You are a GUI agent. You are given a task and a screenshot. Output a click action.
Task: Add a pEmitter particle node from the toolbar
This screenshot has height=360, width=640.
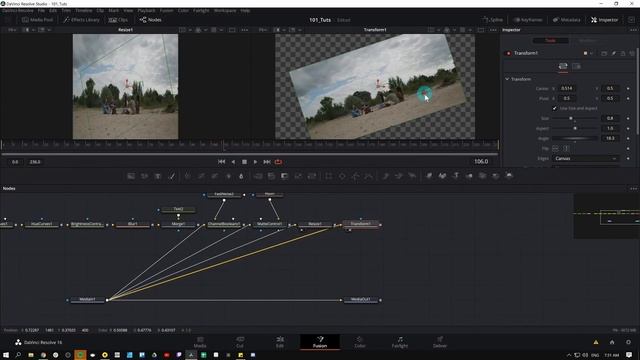(x=385, y=176)
